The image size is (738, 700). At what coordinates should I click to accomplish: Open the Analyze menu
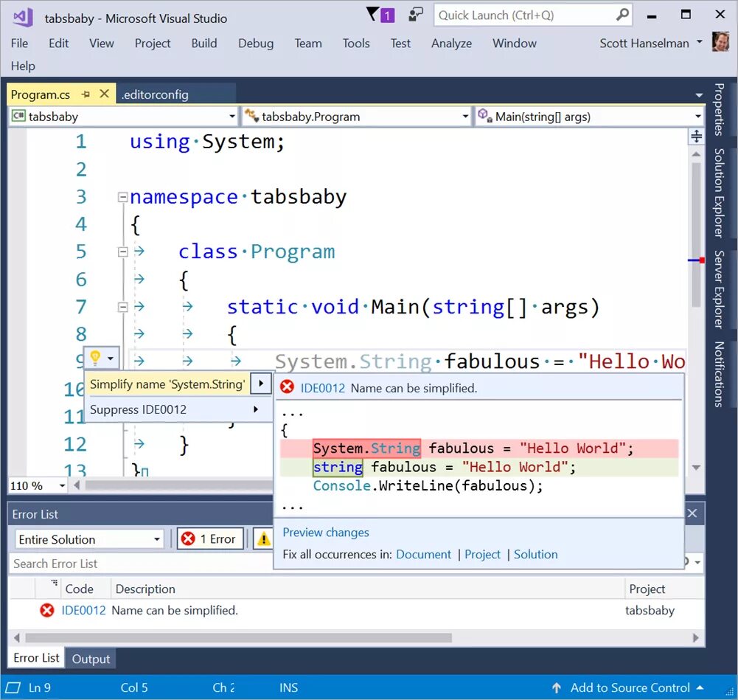click(x=451, y=44)
